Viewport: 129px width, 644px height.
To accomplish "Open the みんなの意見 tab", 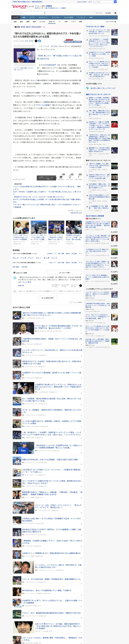I will tap(69, 17).
